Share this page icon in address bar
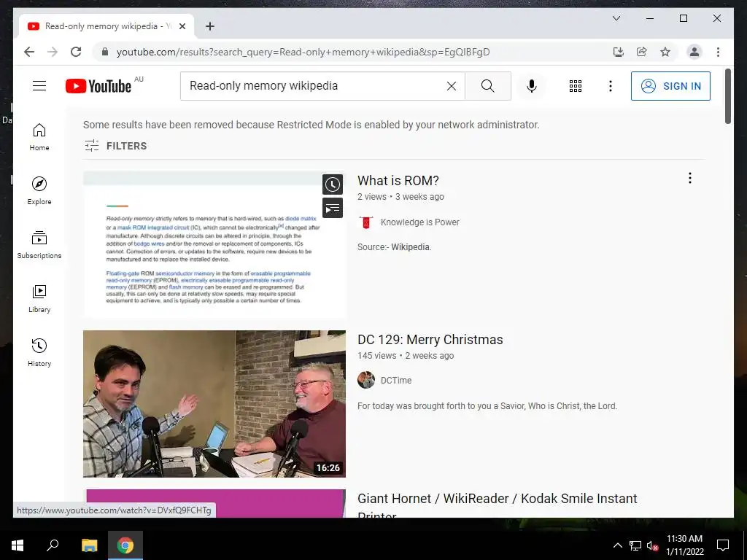 click(642, 52)
